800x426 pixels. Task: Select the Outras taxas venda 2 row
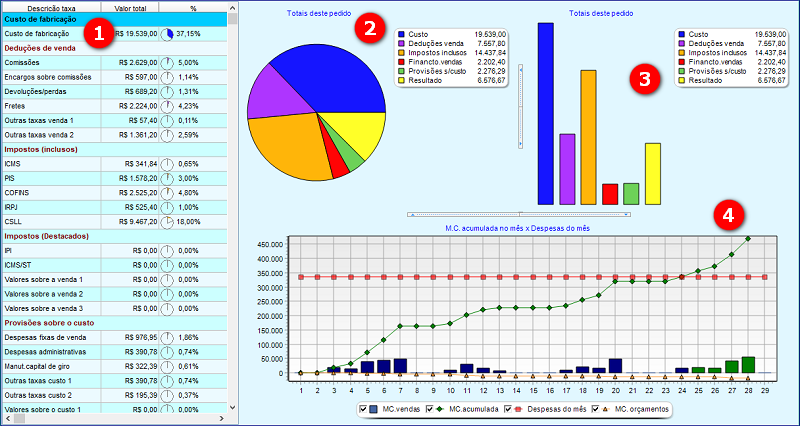114,135
